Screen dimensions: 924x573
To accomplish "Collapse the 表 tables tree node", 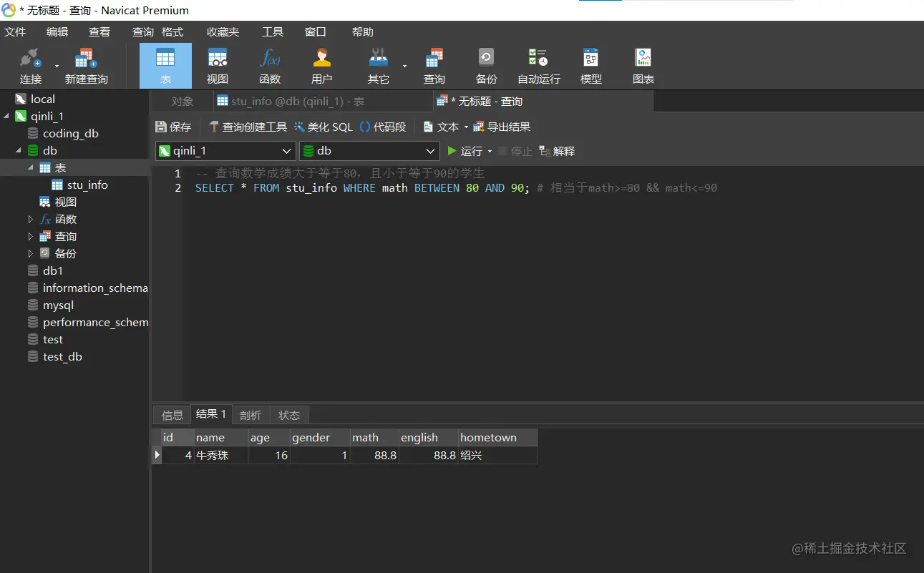I will coord(31,167).
